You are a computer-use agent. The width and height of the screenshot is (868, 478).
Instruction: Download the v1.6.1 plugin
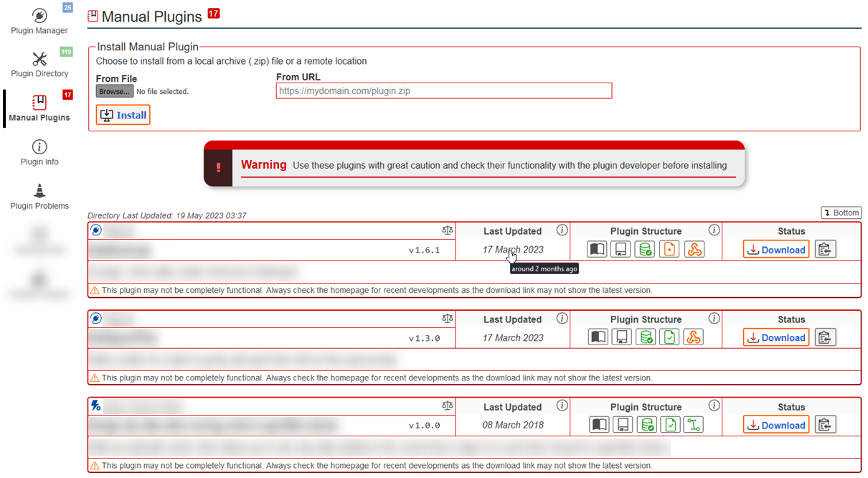[776, 250]
